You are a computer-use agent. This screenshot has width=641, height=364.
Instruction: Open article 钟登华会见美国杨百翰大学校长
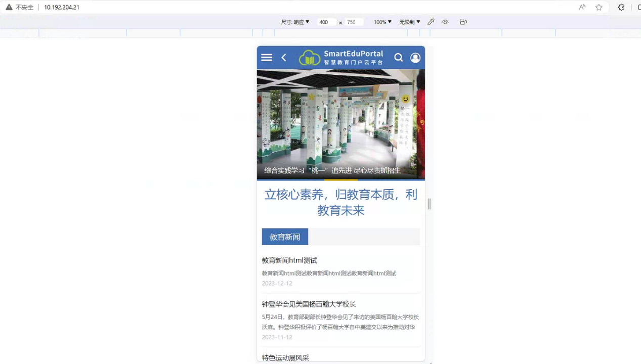309,304
